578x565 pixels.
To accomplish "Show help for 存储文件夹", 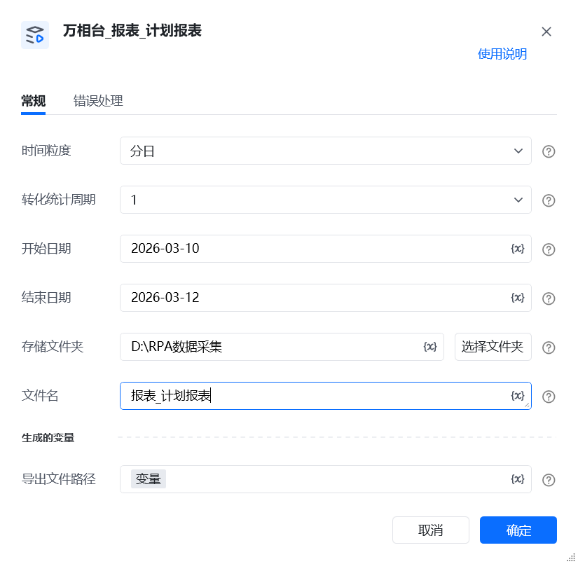I will click(x=548, y=348).
